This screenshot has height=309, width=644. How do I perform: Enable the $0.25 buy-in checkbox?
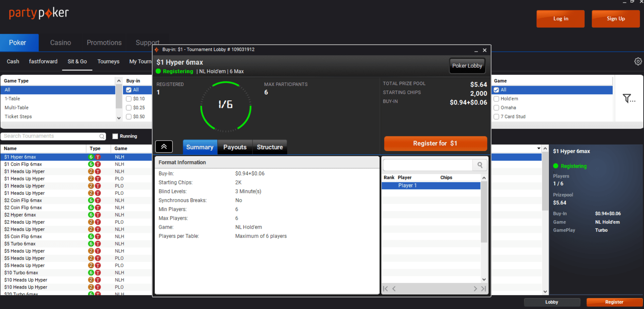pyautogui.click(x=129, y=108)
